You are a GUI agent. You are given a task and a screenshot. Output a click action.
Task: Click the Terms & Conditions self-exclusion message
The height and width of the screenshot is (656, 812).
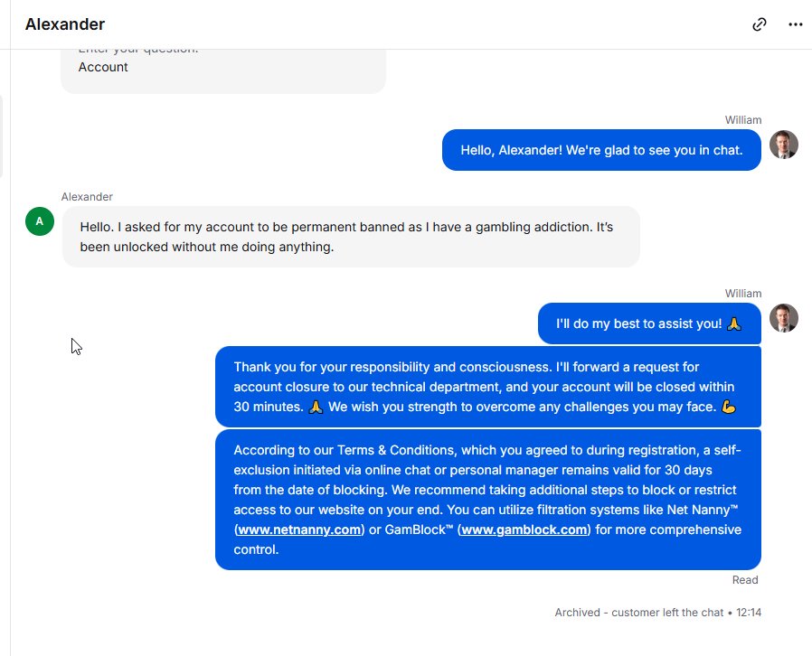pyautogui.click(x=487, y=500)
